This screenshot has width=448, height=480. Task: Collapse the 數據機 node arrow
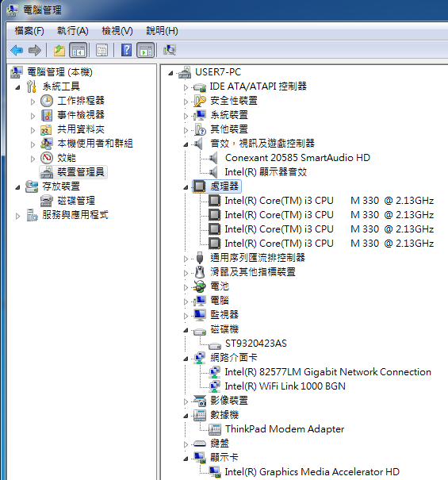coord(186,416)
